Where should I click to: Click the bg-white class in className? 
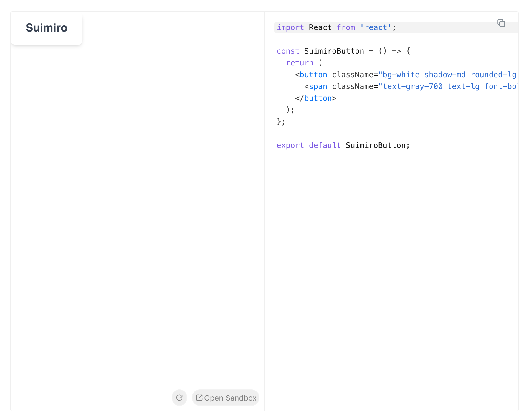click(401, 75)
